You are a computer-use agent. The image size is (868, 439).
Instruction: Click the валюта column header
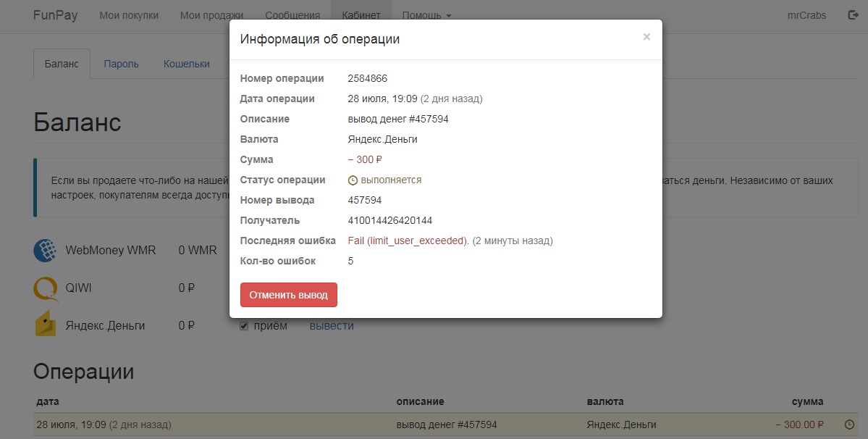tap(605, 401)
